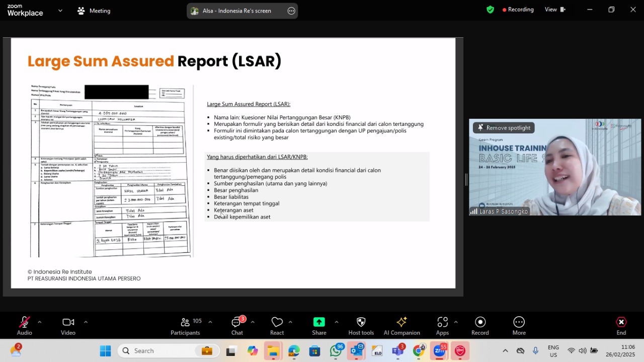Viewport: 644px width, 362px height.
Task: Open the Chat panel
Action: [x=237, y=325]
